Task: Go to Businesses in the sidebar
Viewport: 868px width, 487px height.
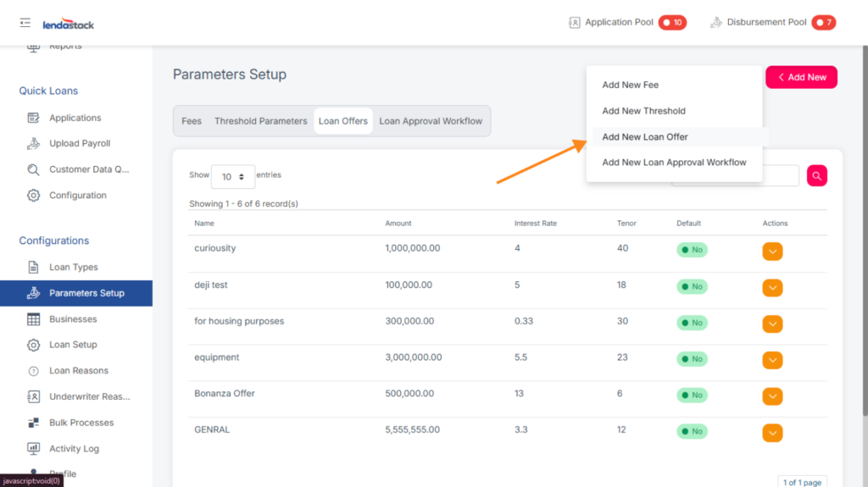Action: (x=73, y=319)
